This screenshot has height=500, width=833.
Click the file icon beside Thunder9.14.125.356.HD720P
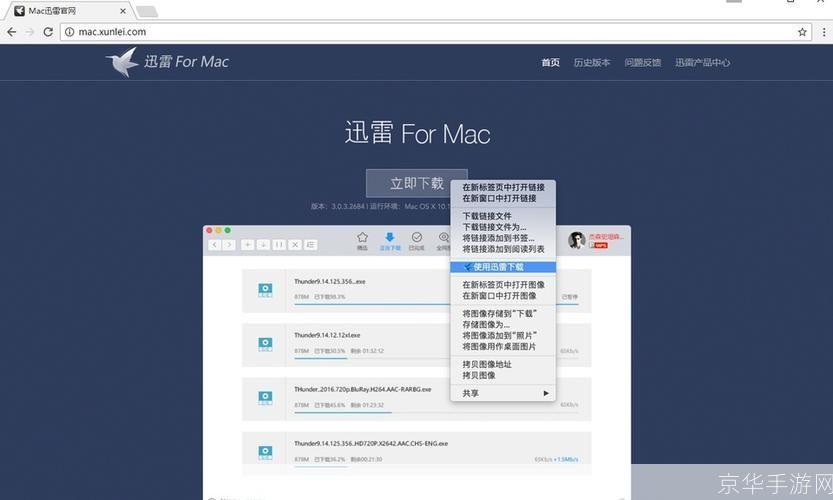click(x=265, y=452)
